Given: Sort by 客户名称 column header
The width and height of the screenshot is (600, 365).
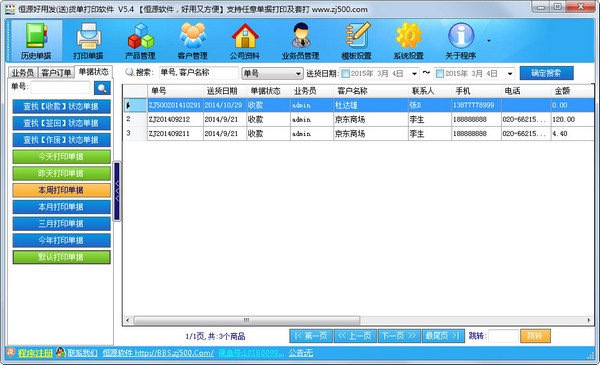Looking at the screenshot, I should (371, 91).
